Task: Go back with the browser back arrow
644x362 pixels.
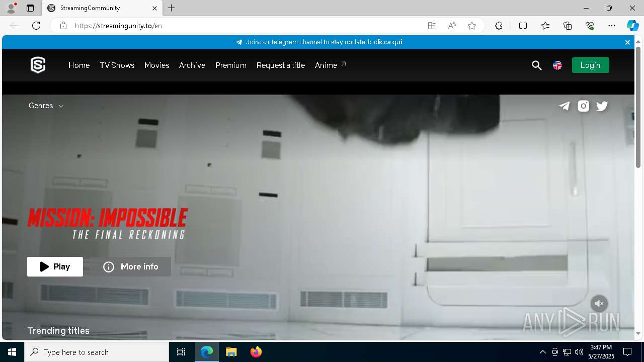Action: pyautogui.click(x=14, y=26)
